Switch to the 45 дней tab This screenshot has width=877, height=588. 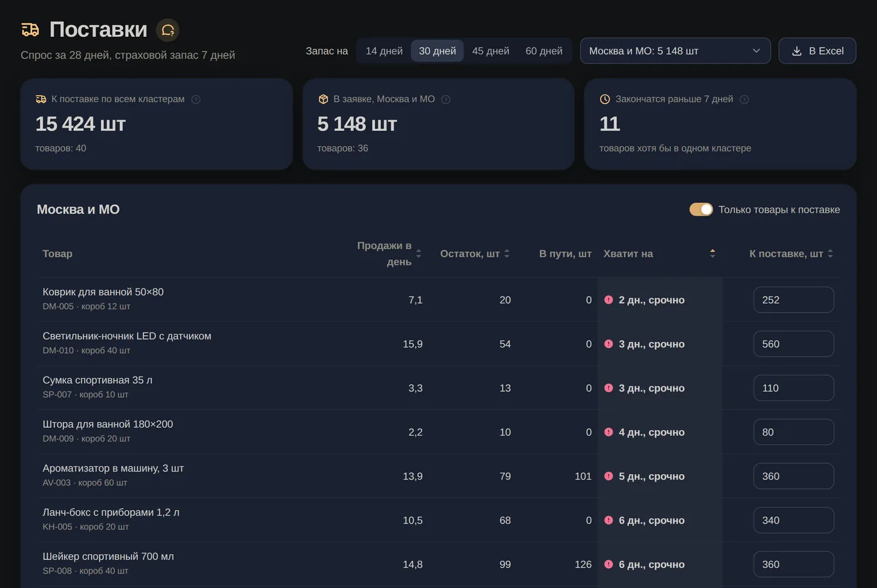pos(490,51)
